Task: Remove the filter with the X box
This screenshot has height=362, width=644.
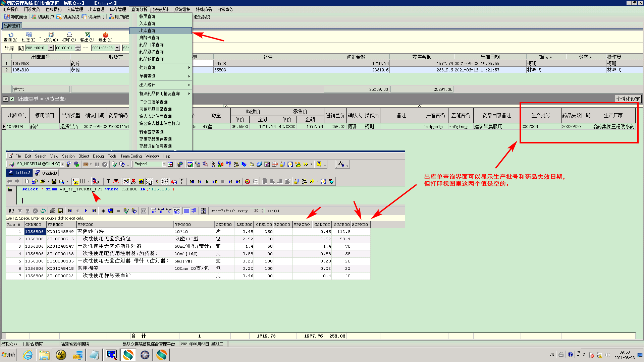Action: [6, 99]
